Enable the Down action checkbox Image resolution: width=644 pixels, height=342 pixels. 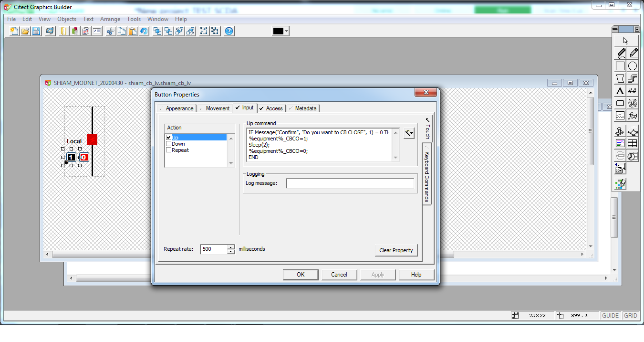coord(169,143)
